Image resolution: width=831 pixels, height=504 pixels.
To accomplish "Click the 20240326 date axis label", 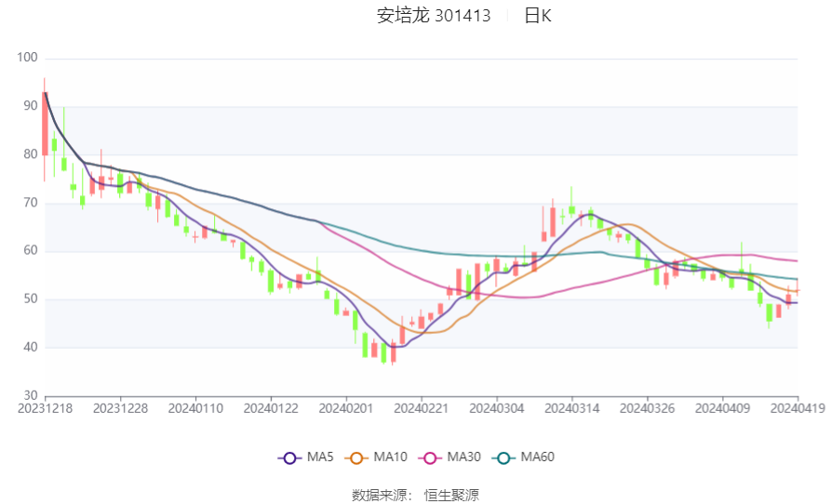I will point(647,409).
